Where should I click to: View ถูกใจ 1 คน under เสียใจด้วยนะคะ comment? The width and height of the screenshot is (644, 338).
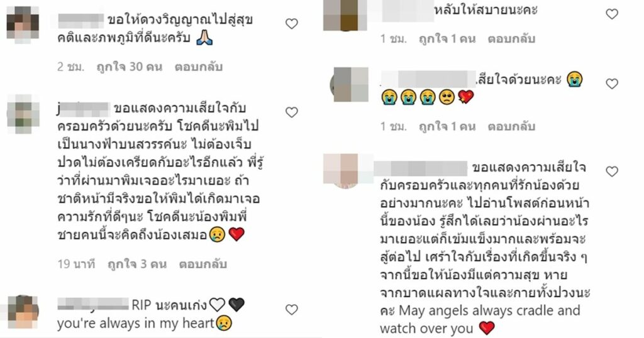(x=447, y=126)
